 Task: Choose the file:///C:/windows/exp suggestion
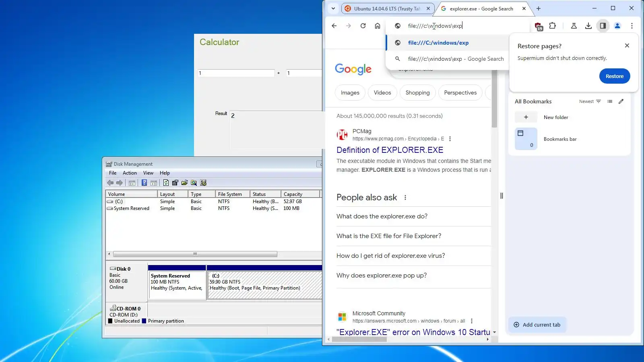pos(447,43)
